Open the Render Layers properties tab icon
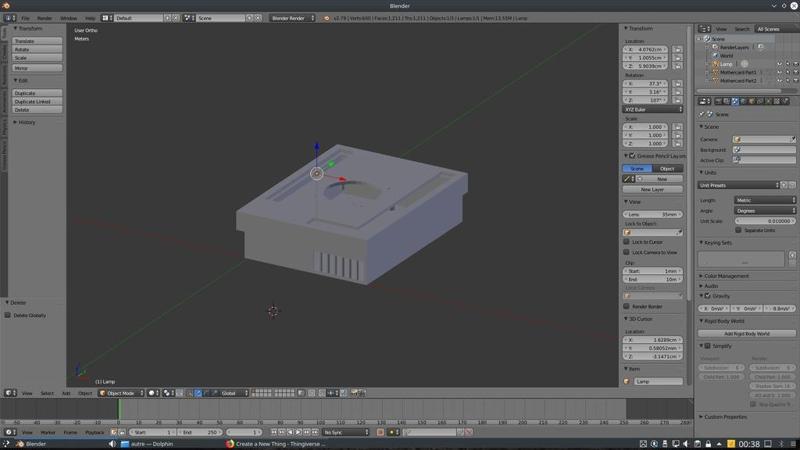Image resolution: width=800 pixels, height=450 pixels. [727, 102]
